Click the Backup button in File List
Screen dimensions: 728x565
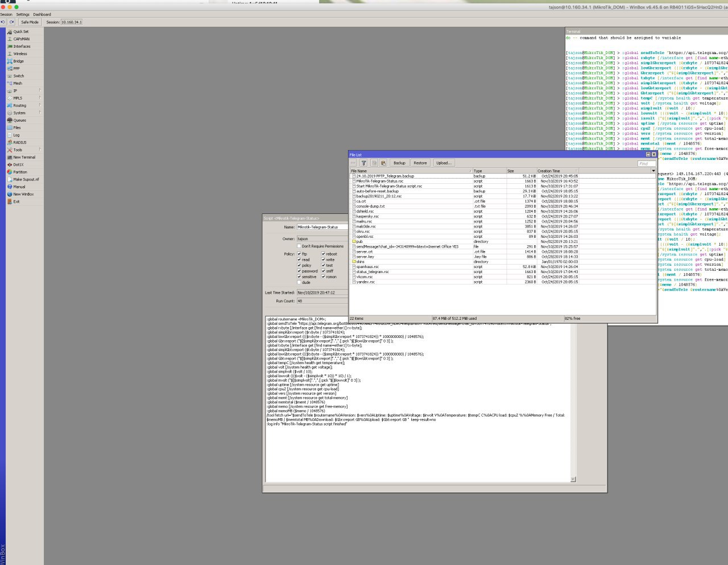click(400, 163)
